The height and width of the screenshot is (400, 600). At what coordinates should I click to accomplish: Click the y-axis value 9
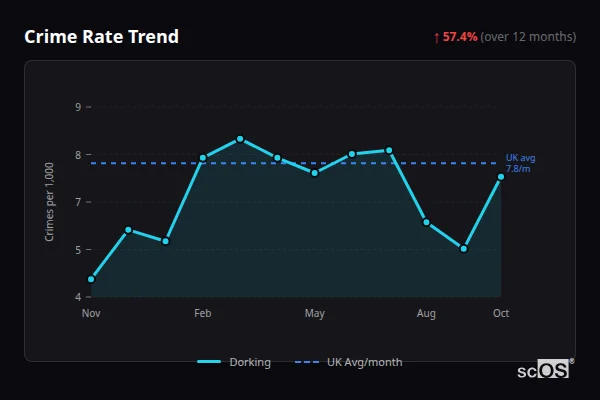pos(78,107)
